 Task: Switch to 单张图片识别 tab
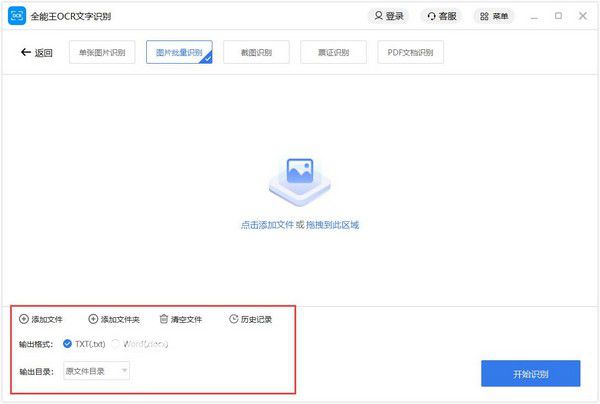[x=102, y=52]
